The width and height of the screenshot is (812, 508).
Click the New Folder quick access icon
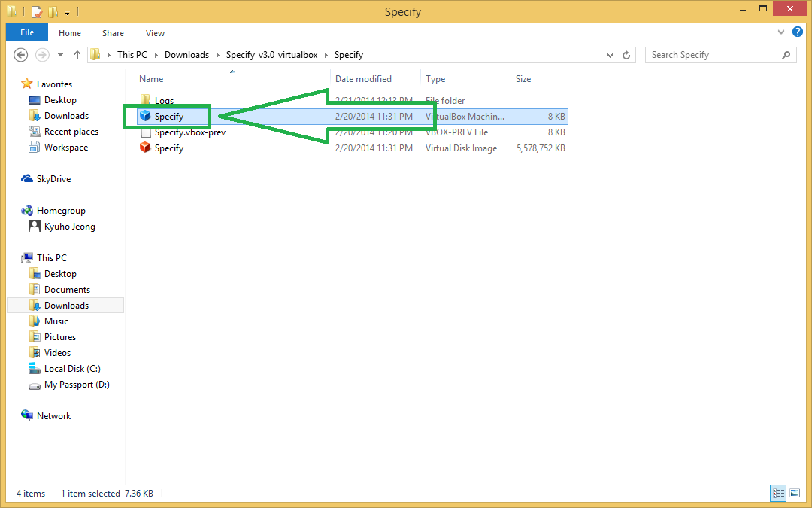[x=53, y=11]
